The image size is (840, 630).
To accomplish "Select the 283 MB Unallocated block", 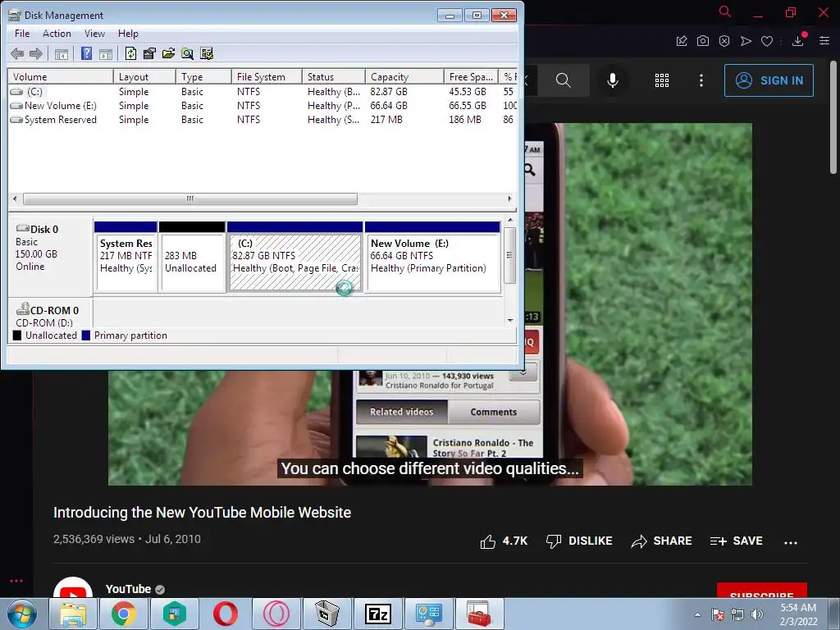I will point(192,257).
